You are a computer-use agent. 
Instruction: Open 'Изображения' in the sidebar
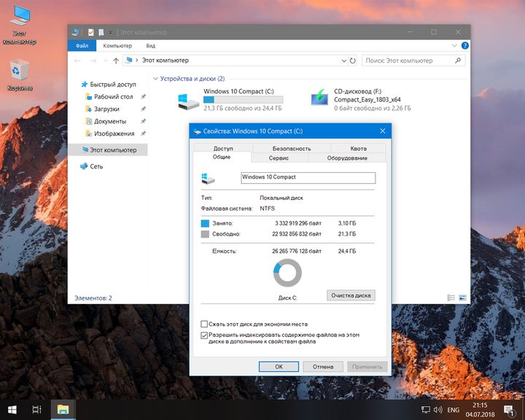click(114, 133)
